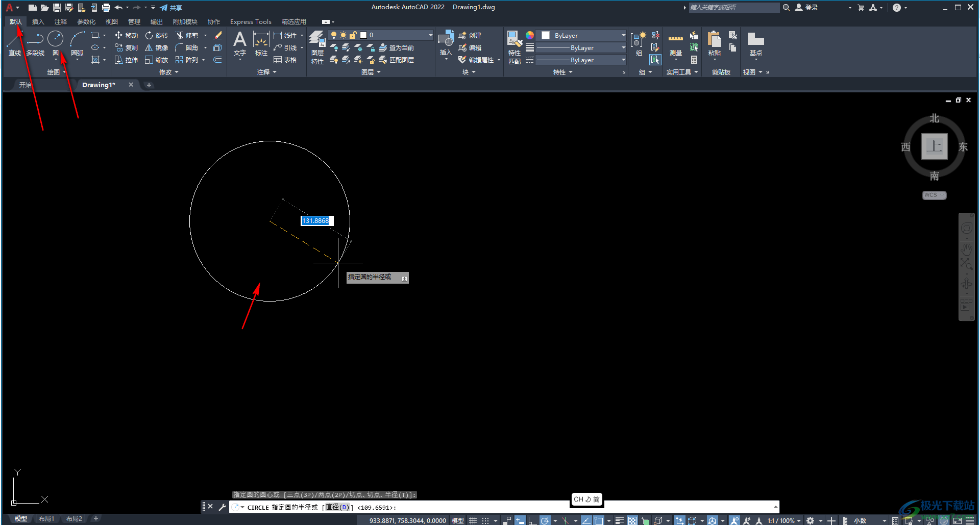
Task: Click Make Current (置为当前) layer button
Action: click(x=397, y=47)
